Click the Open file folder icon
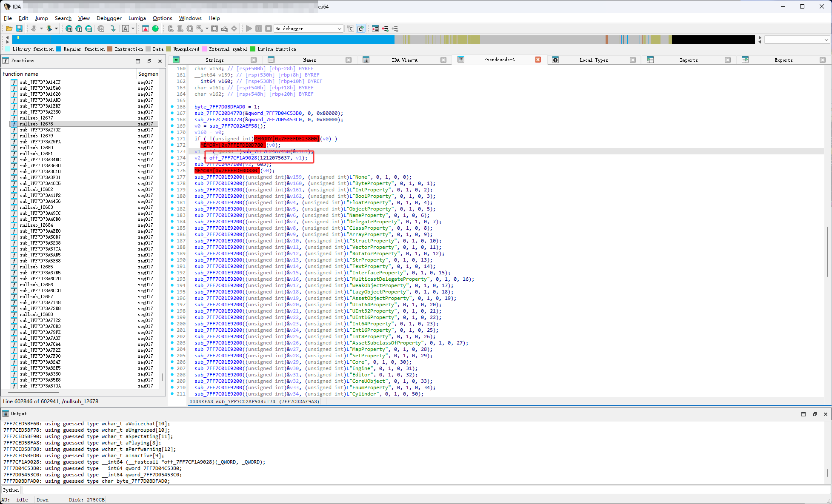Viewport: 832px width, 504px height. tap(9, 28)
